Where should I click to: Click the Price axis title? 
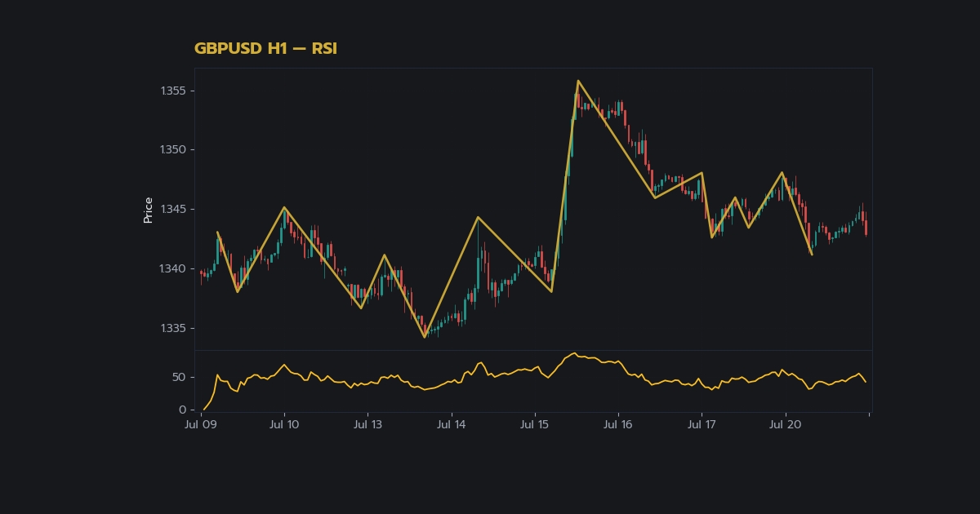point(148,210)
